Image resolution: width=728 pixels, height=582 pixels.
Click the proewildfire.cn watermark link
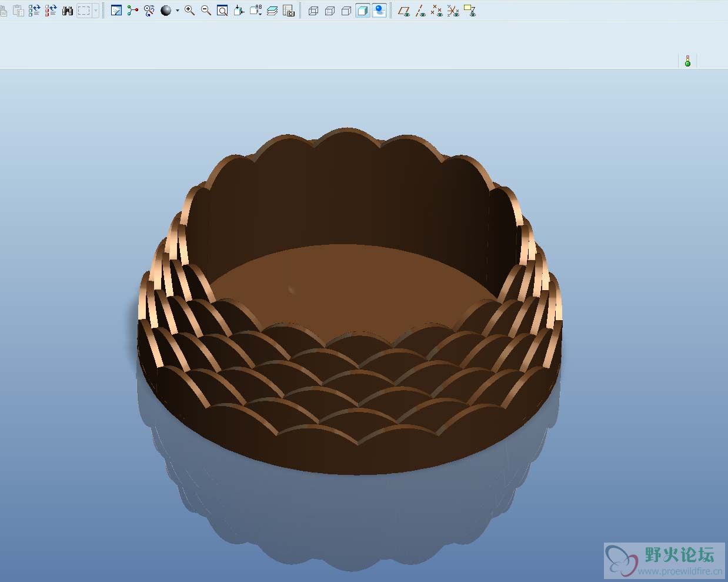pyautogui.click(x=680, y=571)
